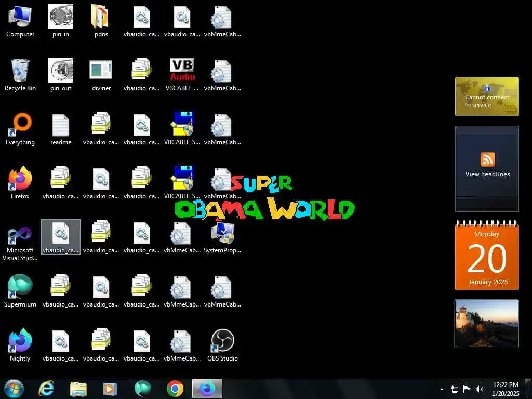Open the Action Center flag icon
The width and height of the screenshot is (532, 399).
coord(467,389)
